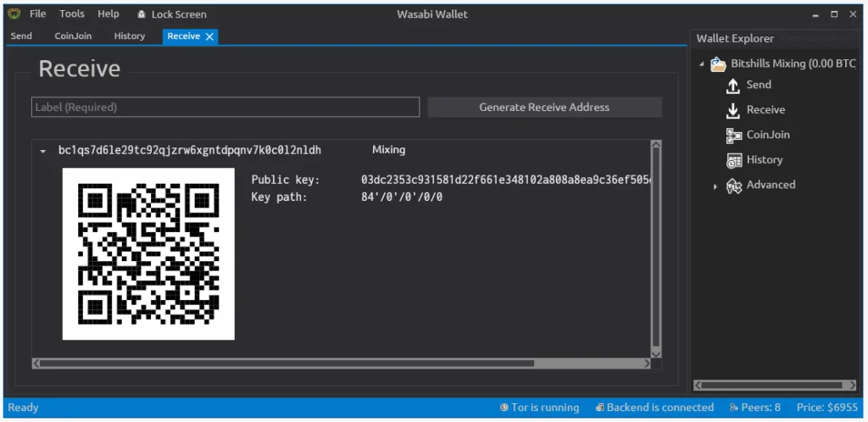Click the Ready status text
The width and height of the screenshot is (868, 422).
point(23,408)
